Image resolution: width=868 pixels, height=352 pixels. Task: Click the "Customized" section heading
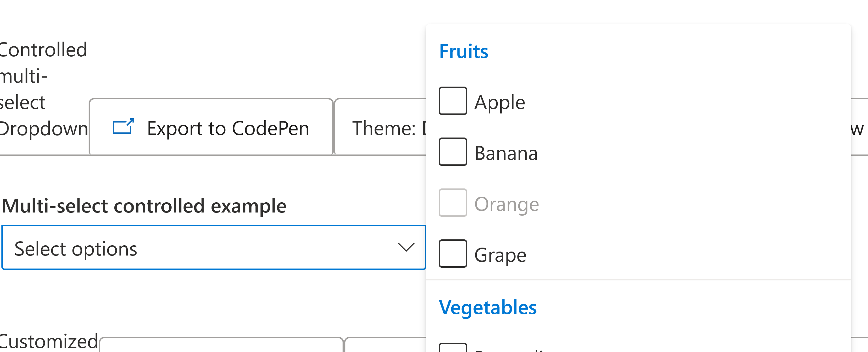click(x=49, y=342)
